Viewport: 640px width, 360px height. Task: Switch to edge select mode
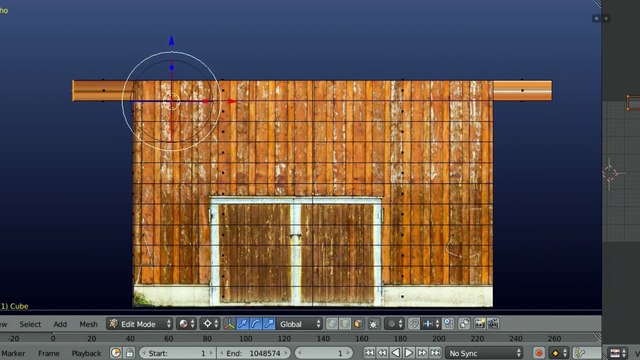point(345,324)
